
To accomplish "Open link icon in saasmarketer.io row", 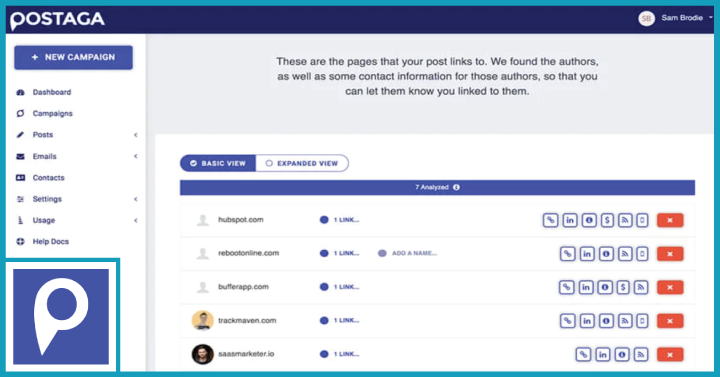I will point(583,354).
